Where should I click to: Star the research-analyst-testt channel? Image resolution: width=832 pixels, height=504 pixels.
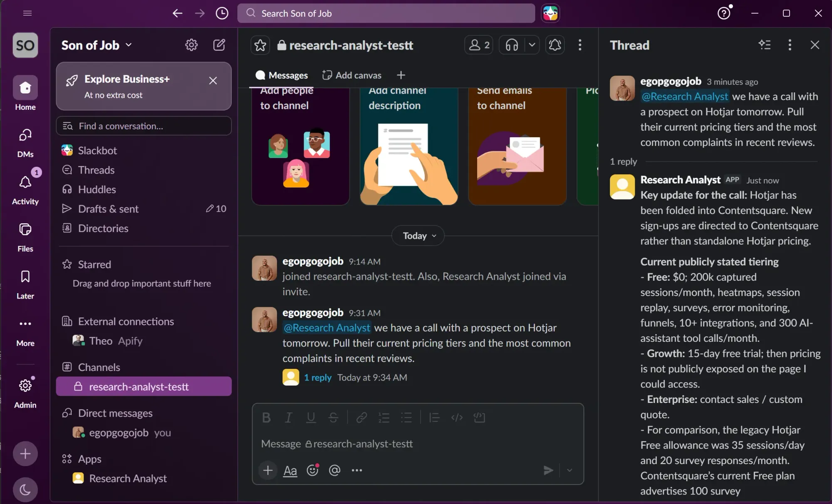click(x=260, y=45)
